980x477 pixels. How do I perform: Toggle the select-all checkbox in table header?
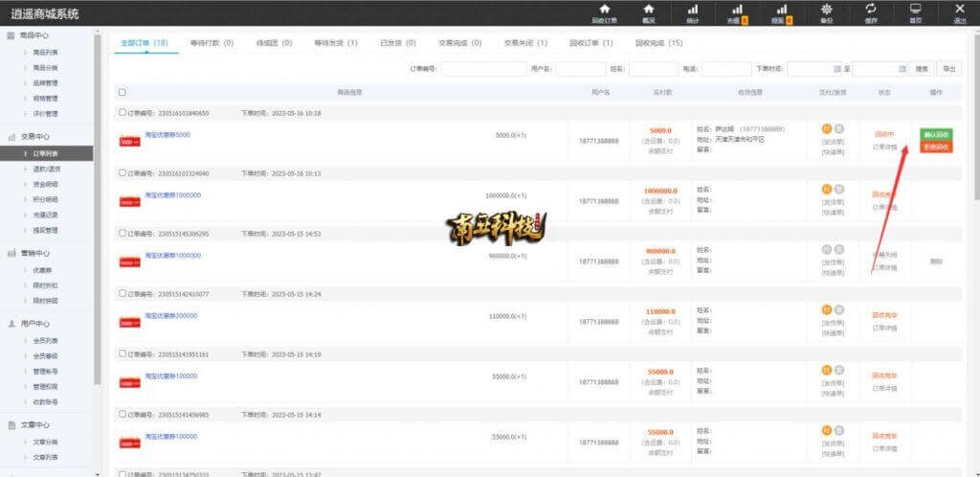pos(122,92)
